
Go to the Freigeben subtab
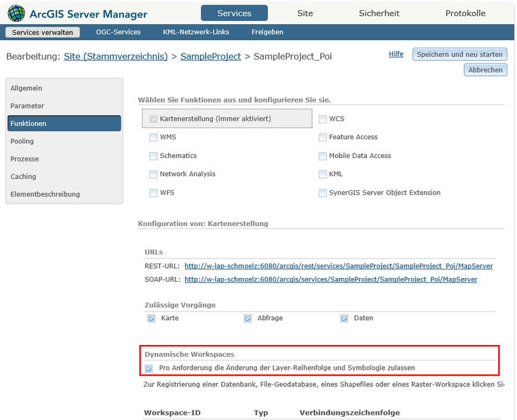coord(267,32)
